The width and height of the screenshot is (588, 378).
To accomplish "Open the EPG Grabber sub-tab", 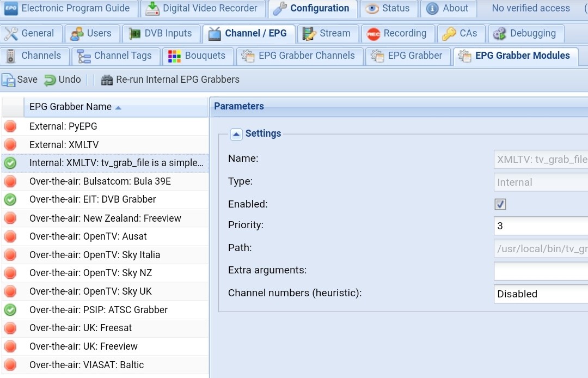I will point(408,56).
